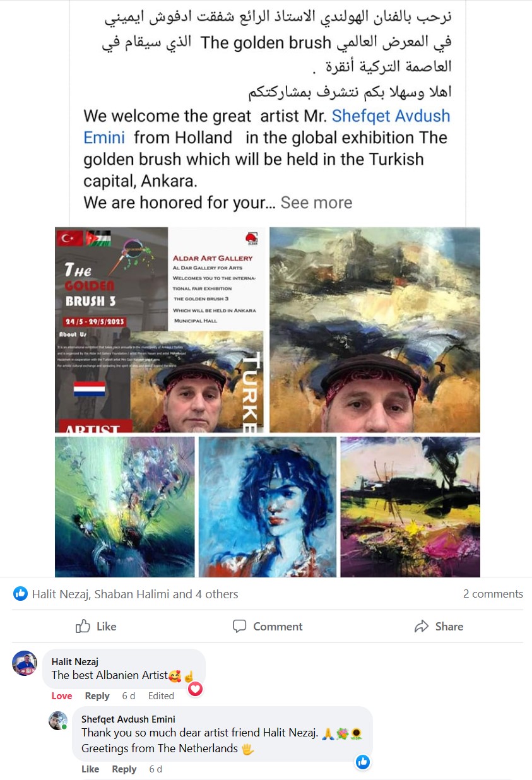Open the tagged Shefqet Avdush Emini profile link
The width and height of the screenshot is (532, 780).
pyautogui.click(x=267, y=127)
